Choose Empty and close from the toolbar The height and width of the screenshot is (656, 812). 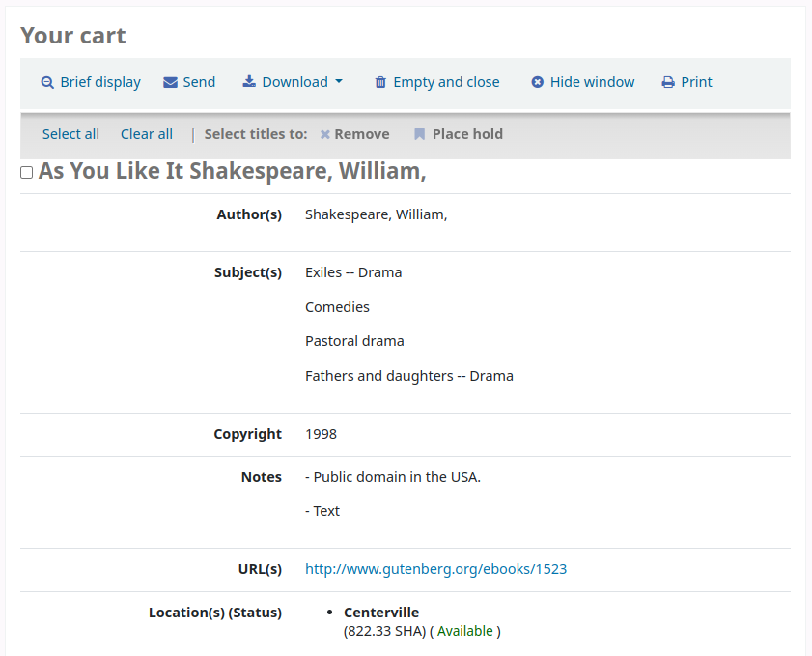(436, 82)
